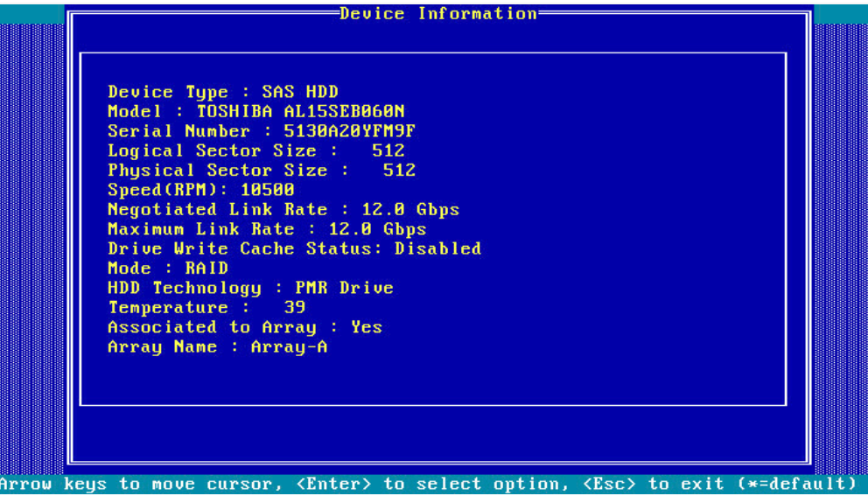Click the Disabled write cache value
Screen dimensions: 868x496
click(x=437, y=248)
